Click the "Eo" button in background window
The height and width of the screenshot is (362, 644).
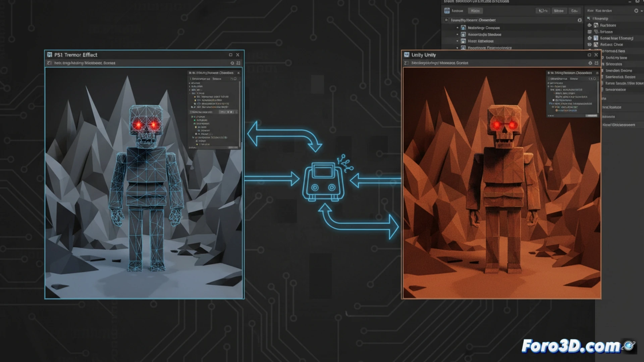point(575,11)
